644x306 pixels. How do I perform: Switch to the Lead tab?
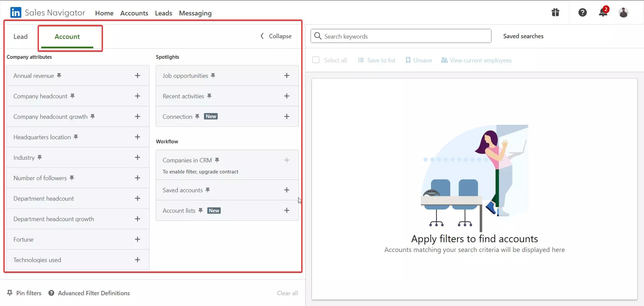(20, 37)
